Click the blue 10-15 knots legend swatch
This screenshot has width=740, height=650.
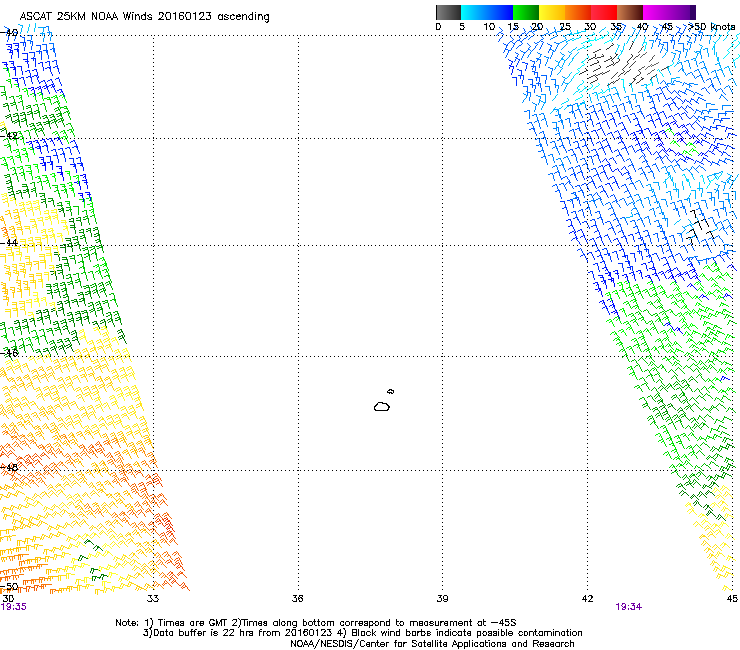coord(500,12)
